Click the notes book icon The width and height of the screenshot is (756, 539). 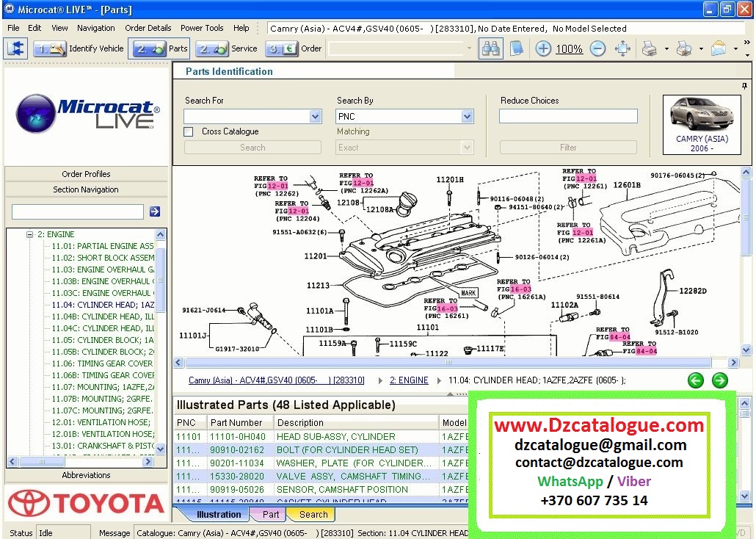(x=517, y=48)
